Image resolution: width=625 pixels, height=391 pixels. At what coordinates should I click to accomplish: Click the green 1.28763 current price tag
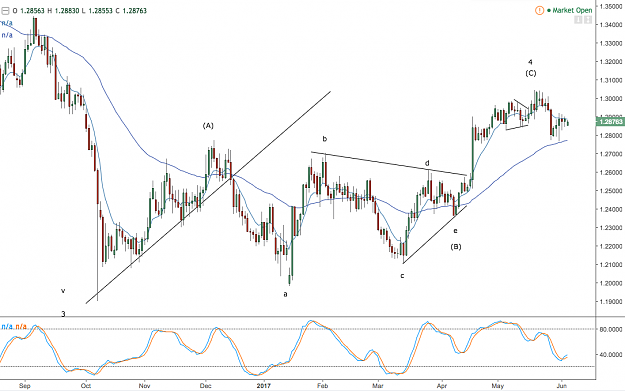610,122
